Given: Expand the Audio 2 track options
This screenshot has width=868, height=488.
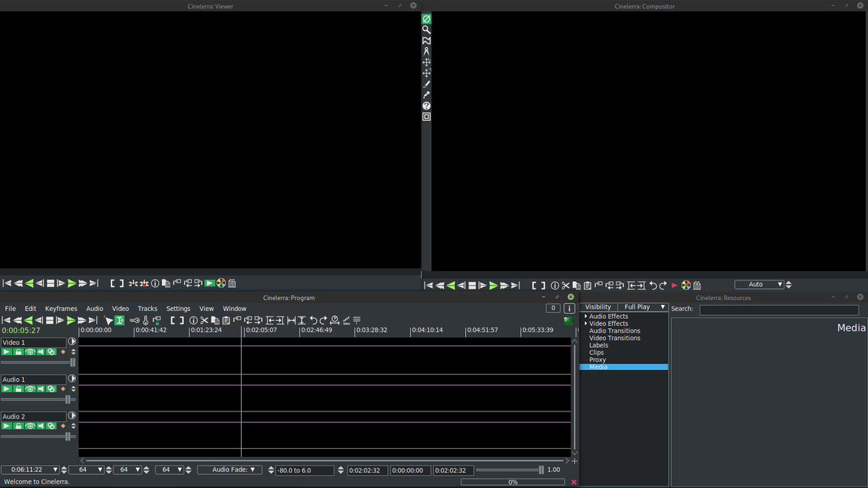Looking at the screenshot, I should tap(72, 416).
